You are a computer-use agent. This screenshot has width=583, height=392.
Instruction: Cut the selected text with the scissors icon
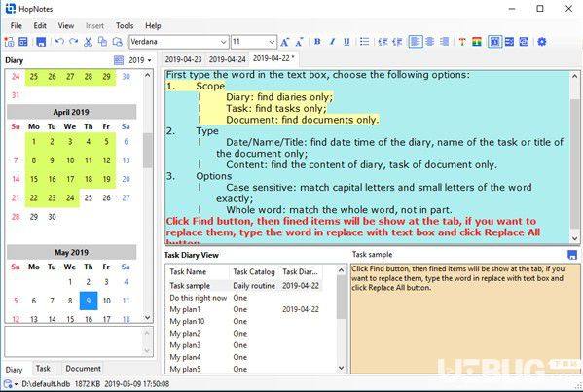(x=88, y=42)
